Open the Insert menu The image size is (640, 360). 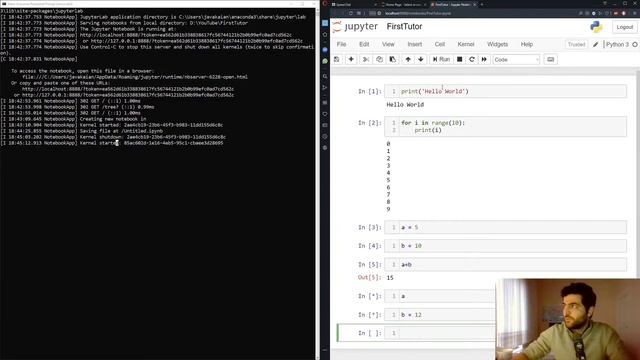tap(415, 44)
